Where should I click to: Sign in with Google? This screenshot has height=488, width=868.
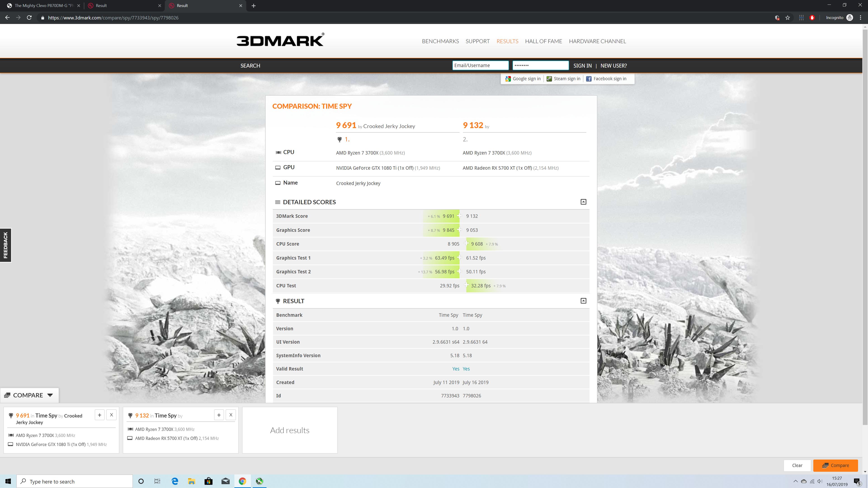(523, 78)
